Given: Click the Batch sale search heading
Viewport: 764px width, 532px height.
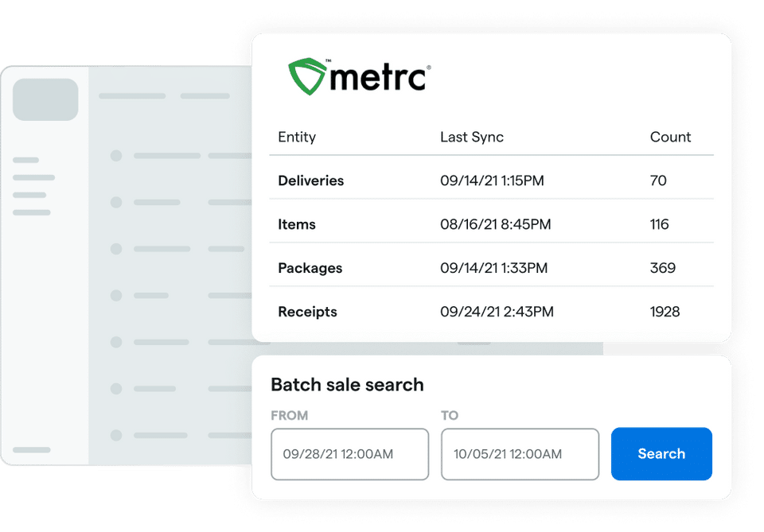Looking at the screenshot, I should 347,385.
